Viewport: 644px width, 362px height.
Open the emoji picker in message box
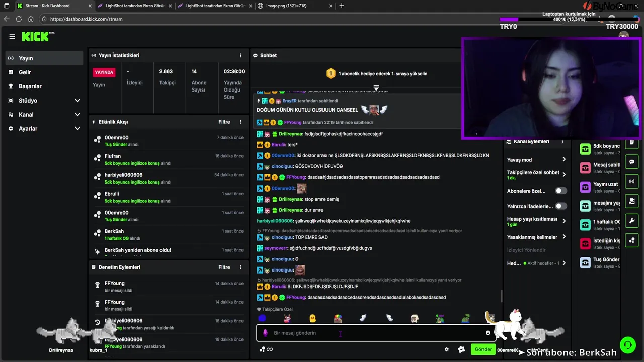coord(488,333)
